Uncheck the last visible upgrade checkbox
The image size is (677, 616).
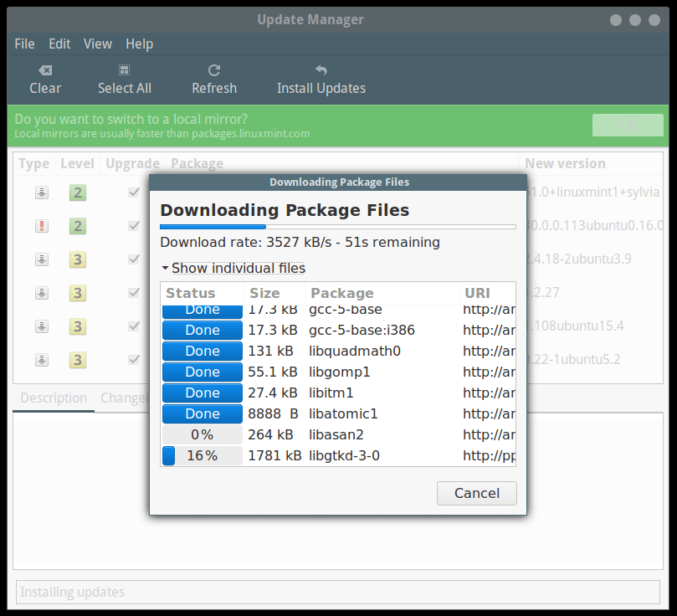pyautogui.click(x=134, y=360)
